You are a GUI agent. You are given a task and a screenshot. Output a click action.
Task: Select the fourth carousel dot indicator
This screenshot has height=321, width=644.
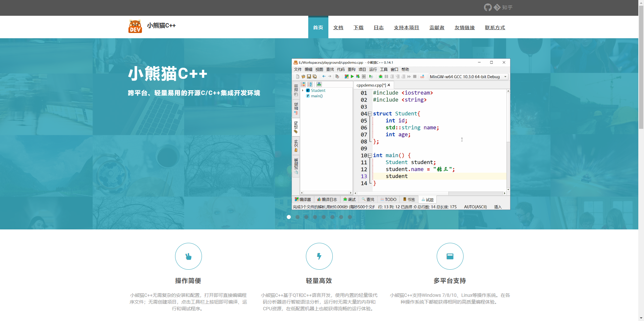(x=315, y=217)
